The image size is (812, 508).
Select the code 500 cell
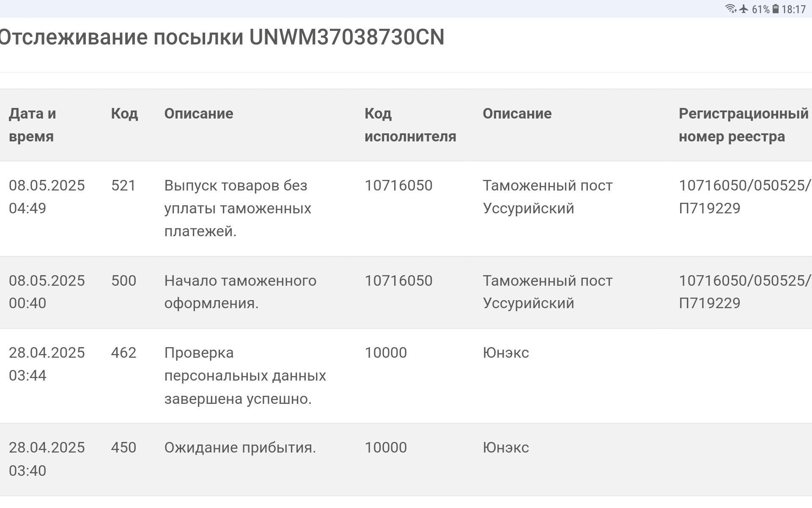(123, 281)
